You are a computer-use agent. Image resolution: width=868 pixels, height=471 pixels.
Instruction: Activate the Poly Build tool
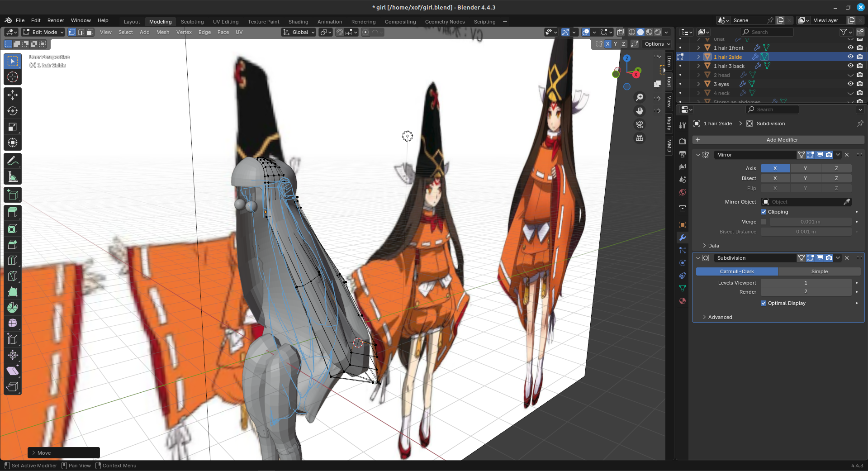[x=13, y=292]
